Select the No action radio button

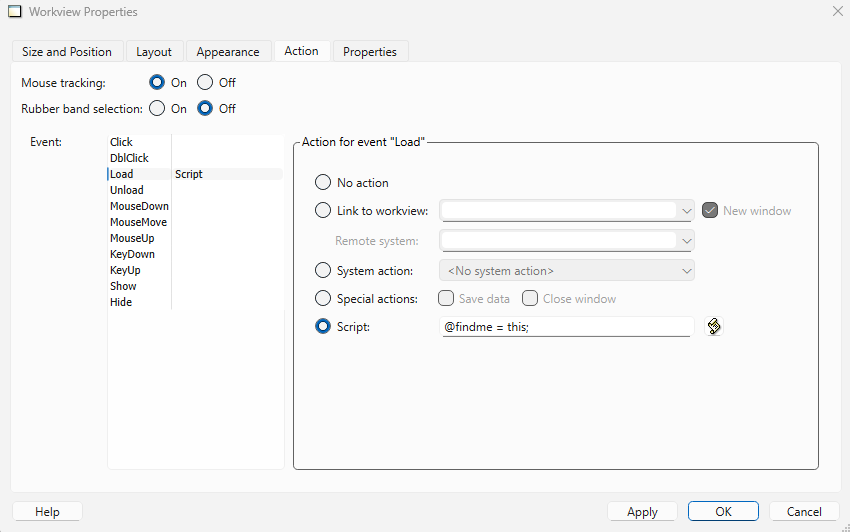tap(323, 183)
